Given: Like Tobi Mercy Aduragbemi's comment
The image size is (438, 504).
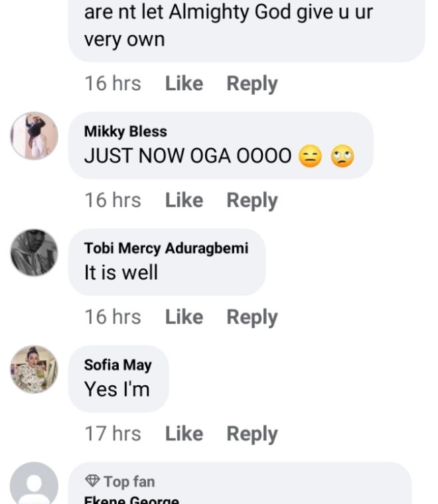Looking at the screenshot, I should click(x=184, y=317).
